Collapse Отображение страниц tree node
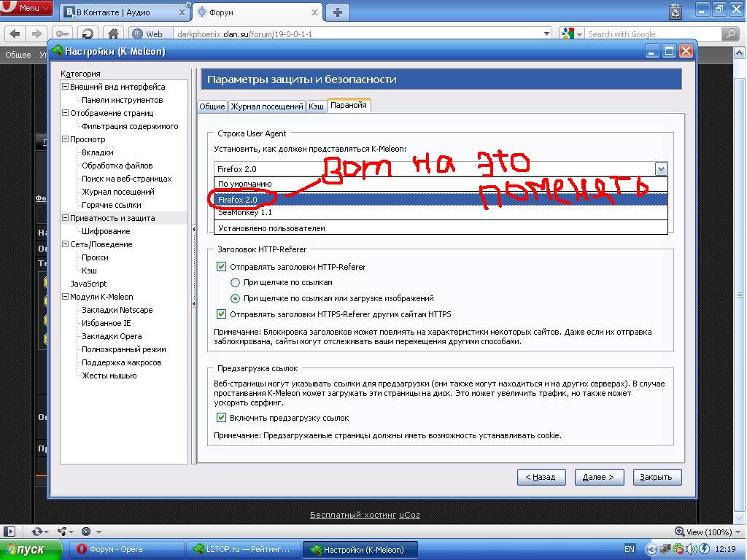The height and width of the screenshot is (560, 747). (x=65, y=113)
